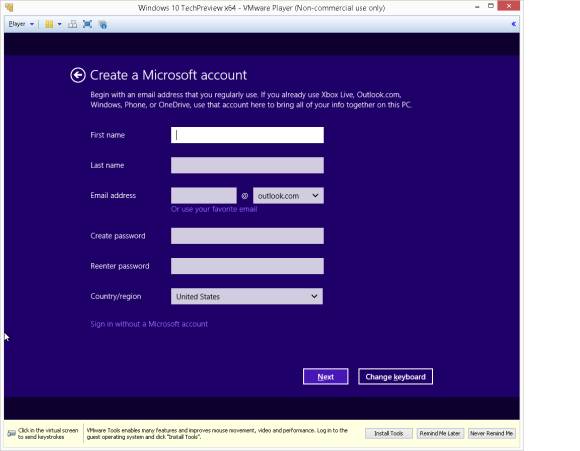Click the 'Create a Microsoft account' heading
Viewport: 580px width, 451px height.
(x=168, y=75)
